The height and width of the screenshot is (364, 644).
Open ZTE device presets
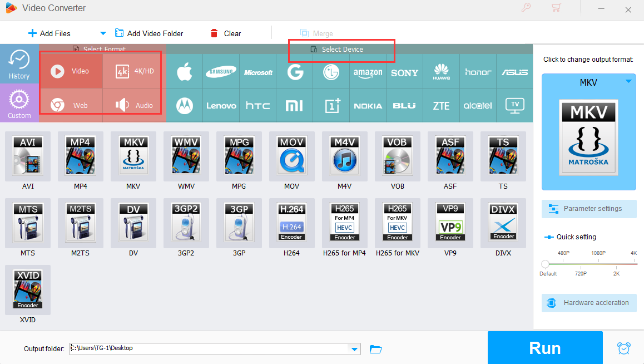[x=442, y=106]
